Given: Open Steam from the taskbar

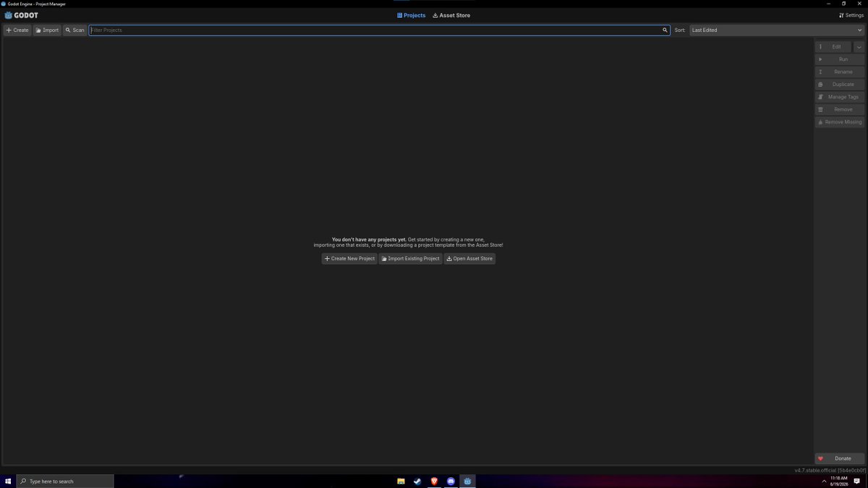Looking at the screenshot, I should [x=417, y=481].
